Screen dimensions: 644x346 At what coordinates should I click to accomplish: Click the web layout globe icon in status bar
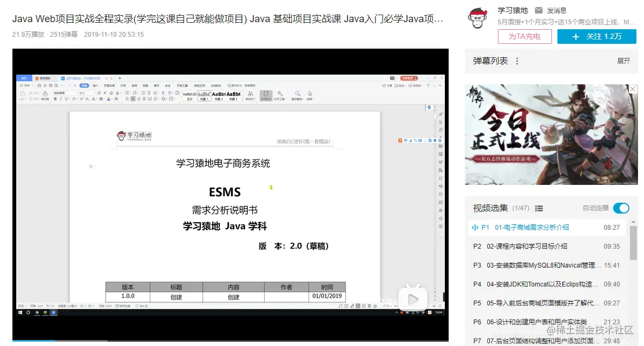click(369, 306)
